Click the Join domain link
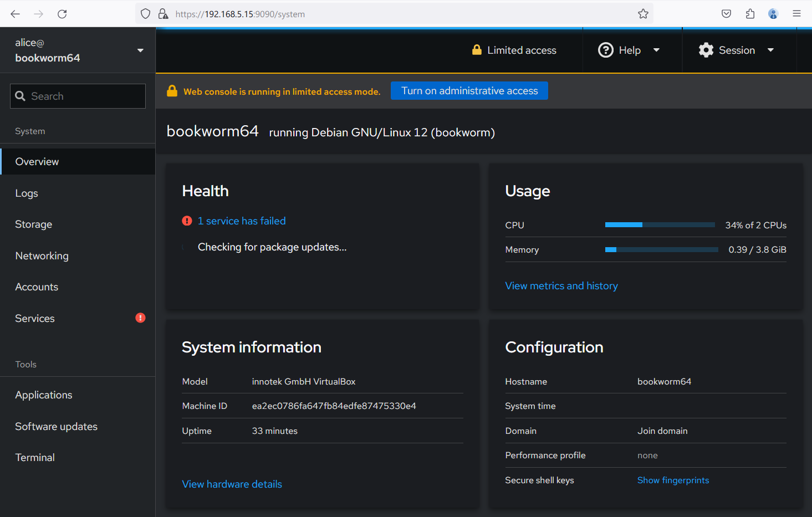812x517 pixels. tap(662, 431)
